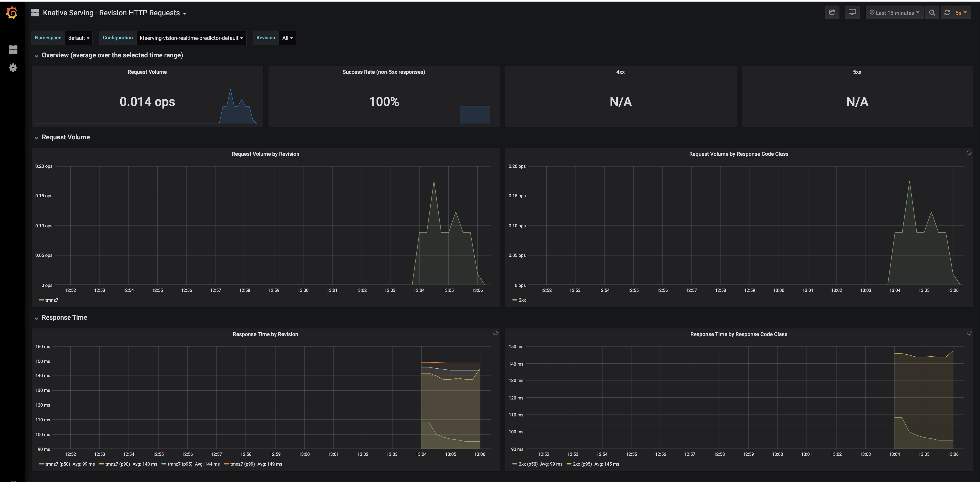Open the Last 15 minutes time picker
The width and height of the screenshot is (980, 482).
(x=894, y=13)
